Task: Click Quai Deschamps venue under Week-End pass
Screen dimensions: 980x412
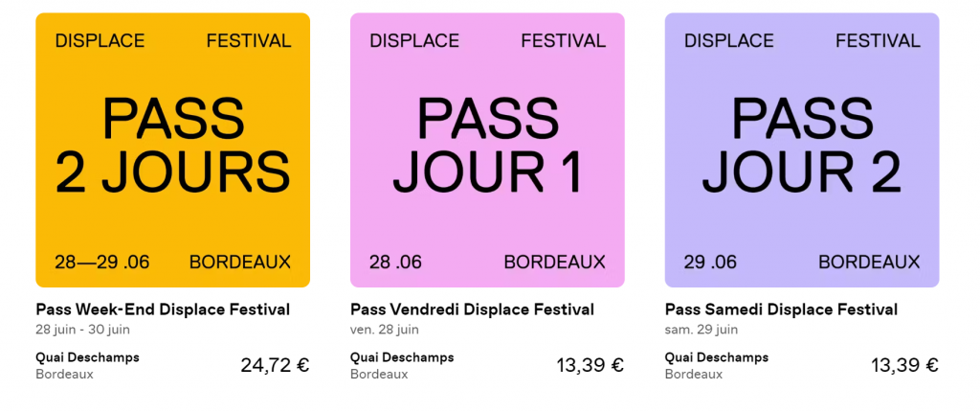Action: pyautogui.click(x=87, y=358)
